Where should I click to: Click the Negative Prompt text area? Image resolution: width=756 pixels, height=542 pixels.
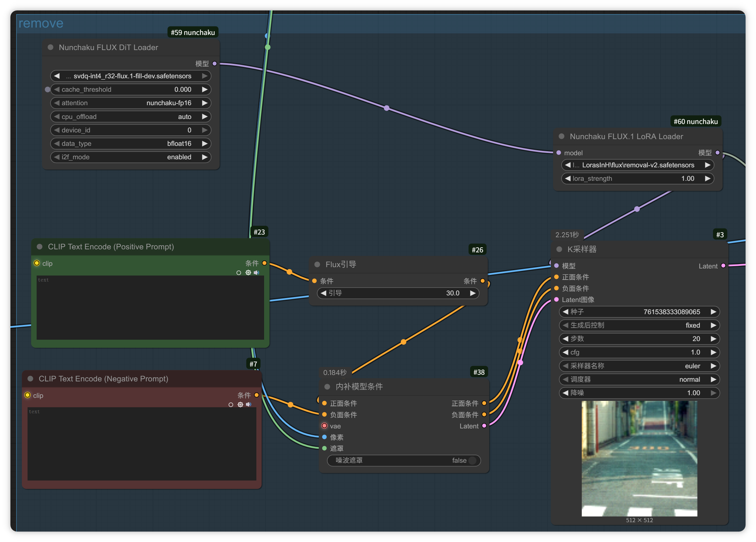pyautogui.click(x=142, y=444)
